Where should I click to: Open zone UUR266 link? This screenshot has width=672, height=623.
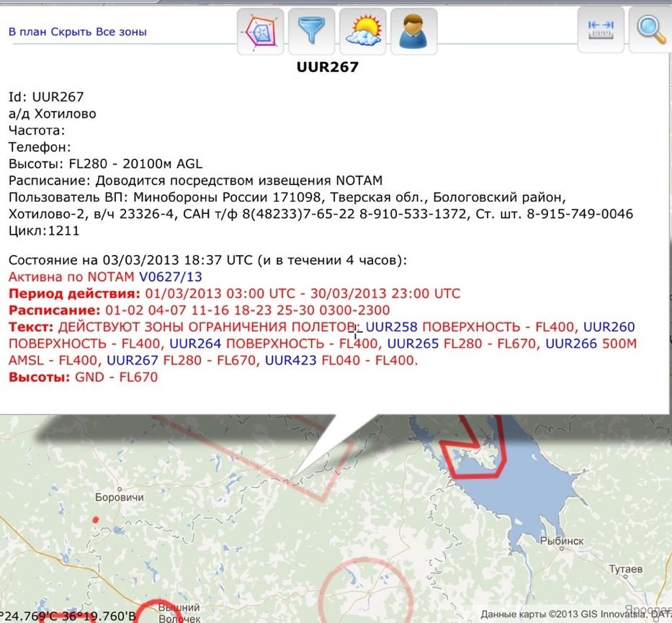[x=571, y=344]
